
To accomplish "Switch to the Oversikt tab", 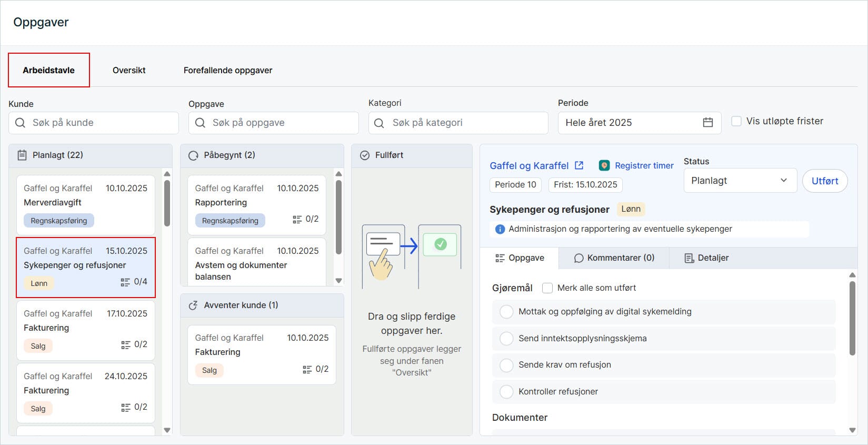I will [129, 70].
